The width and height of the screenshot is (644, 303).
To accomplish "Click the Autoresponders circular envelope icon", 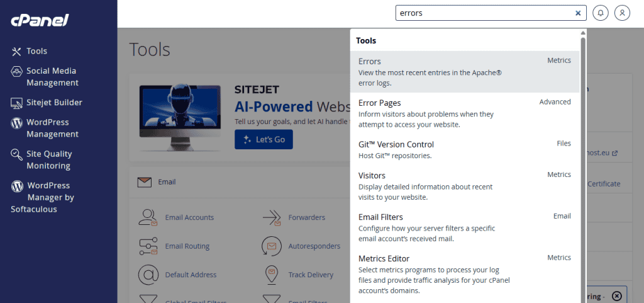I will point(271,246).
